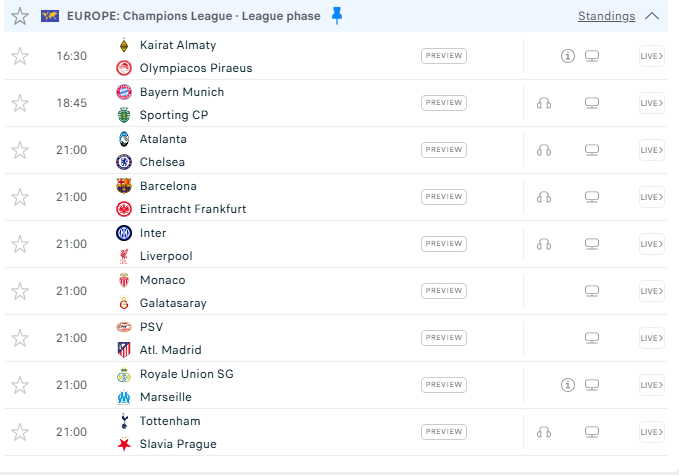
Task: Expand LIVE arrow for Tottenham vs Slavia Prague
Action: click(x=651, y=432)
